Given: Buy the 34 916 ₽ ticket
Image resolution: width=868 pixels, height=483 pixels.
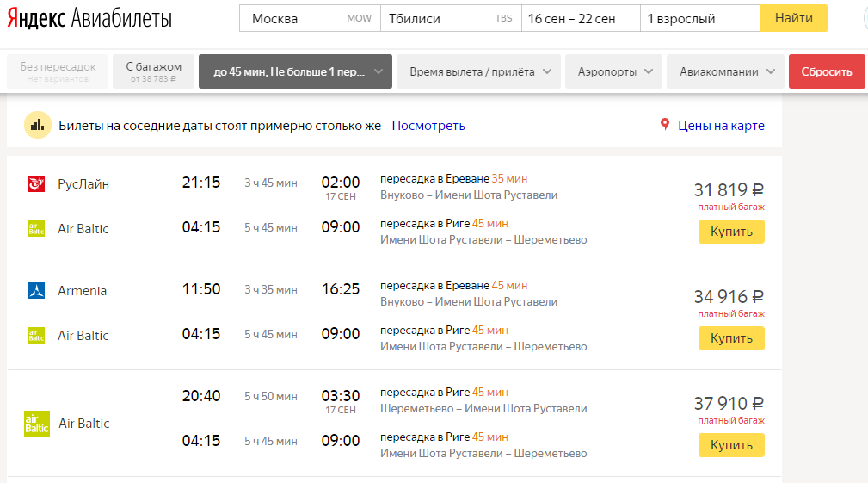Looking at the screenshot, I should pos(731,338).
